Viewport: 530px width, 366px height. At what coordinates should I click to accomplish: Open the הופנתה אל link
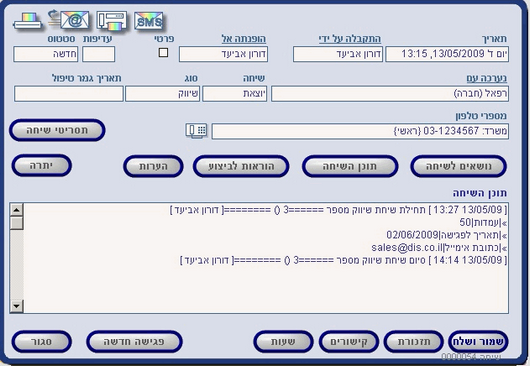pyautogui.click(x=244, y=39)
